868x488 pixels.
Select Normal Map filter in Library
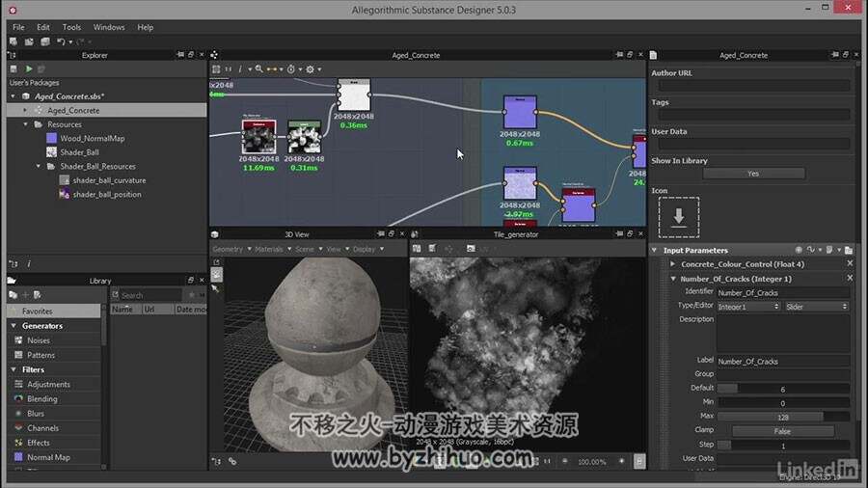(x=49, y=457)
